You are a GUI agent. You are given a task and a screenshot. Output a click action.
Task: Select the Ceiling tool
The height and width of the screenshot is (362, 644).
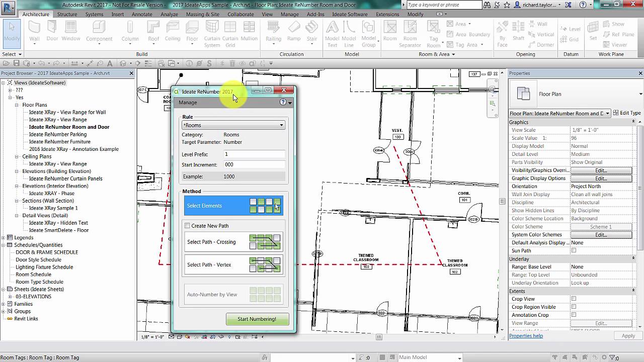(x=173, y=32)
